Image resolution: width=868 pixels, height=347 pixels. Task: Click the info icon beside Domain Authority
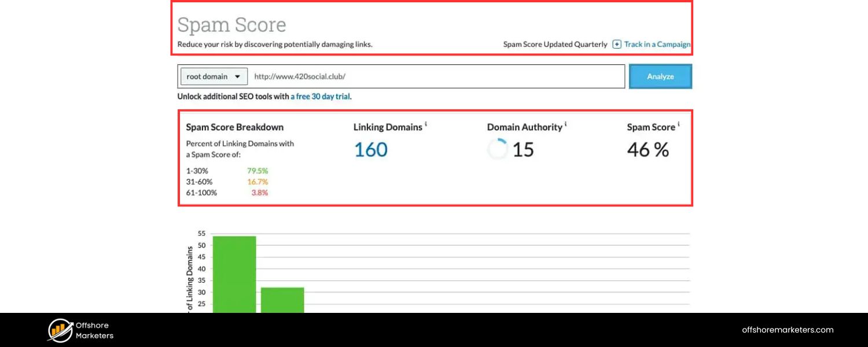point(566,123)
